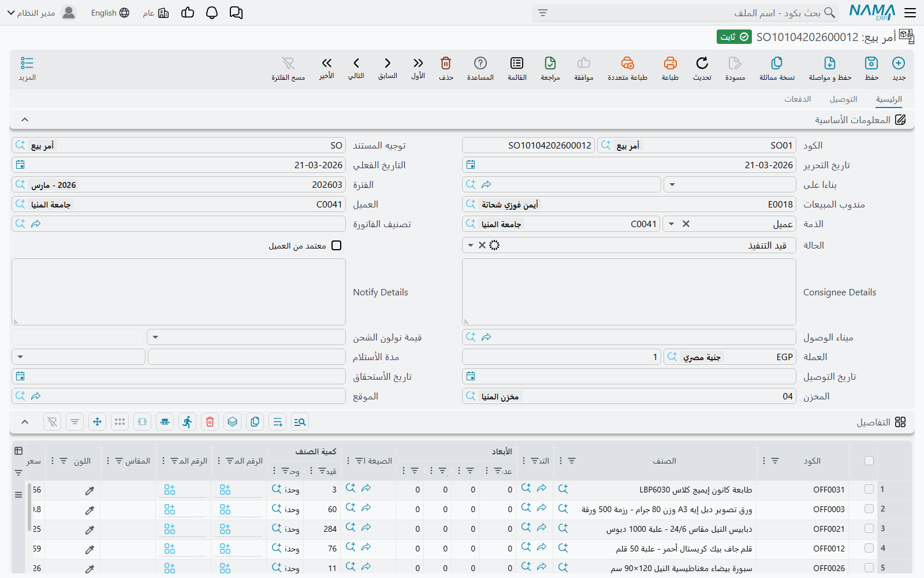The width and height of the screenshot is (924, 578).
Task: Click the layers icon in details toolbar
Action: [x=233, y=422]
